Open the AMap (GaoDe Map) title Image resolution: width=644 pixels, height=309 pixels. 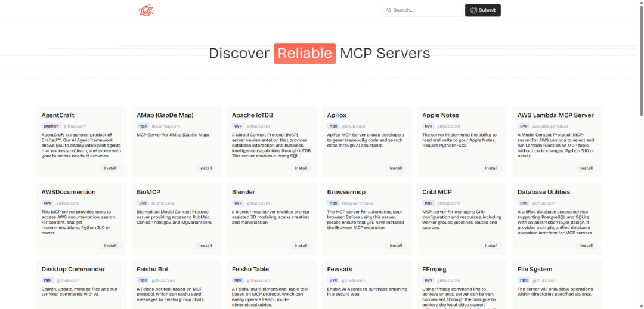[165, 115]
